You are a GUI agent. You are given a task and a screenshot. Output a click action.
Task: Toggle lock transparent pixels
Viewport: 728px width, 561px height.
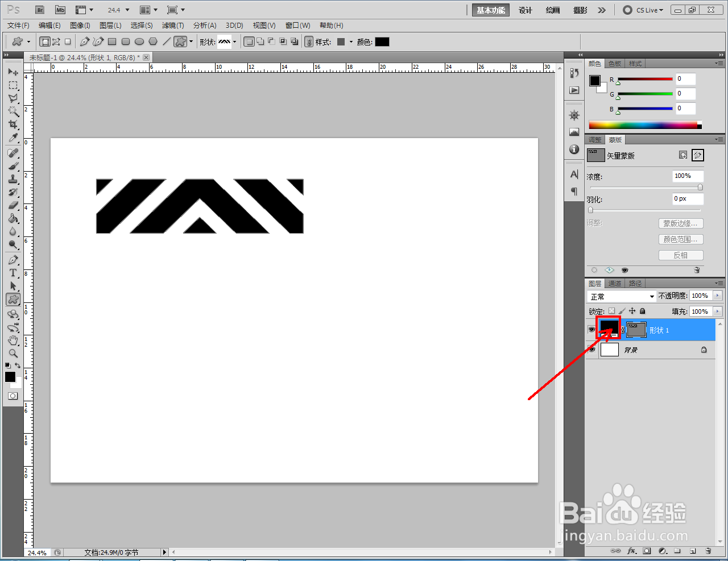tap(611, 311)
